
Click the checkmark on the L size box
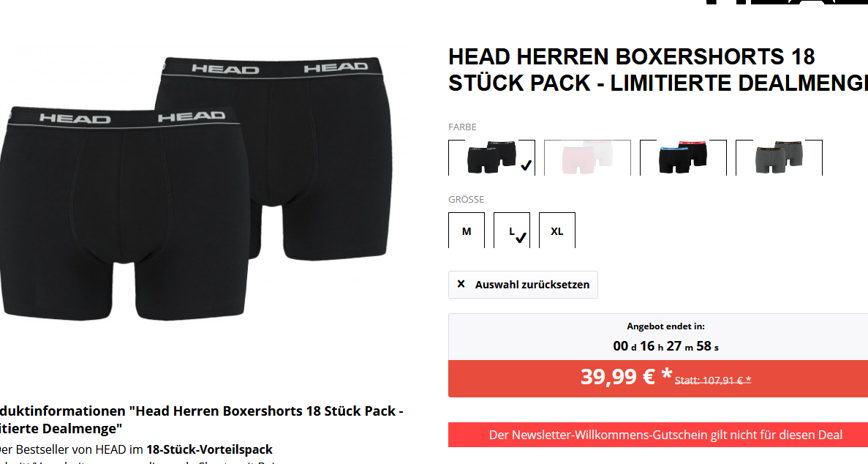[x=521, y=237]
